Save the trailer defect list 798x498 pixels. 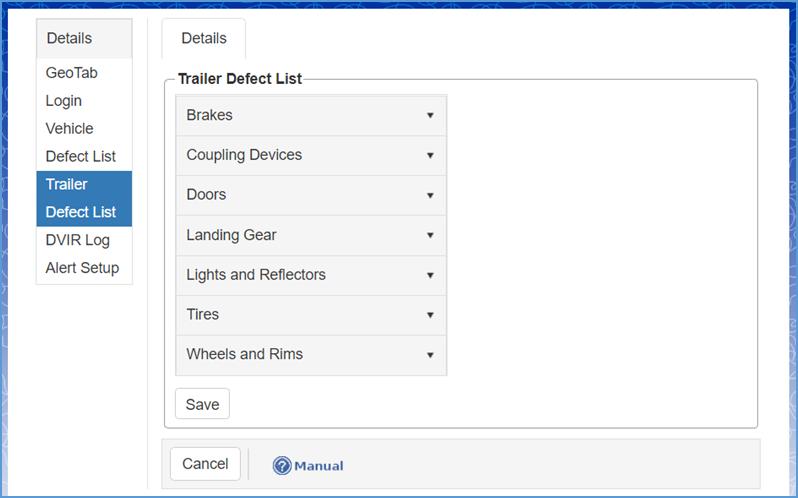[202, 405]
